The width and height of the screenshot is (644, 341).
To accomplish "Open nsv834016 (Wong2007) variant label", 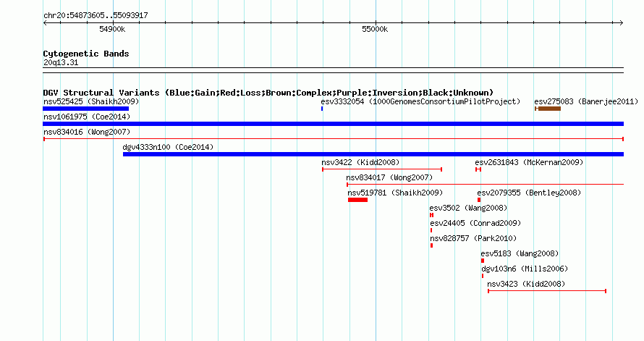I will 87,132.
